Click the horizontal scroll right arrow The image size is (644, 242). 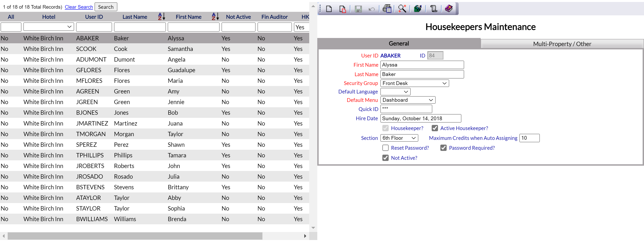tap(305, 236)
